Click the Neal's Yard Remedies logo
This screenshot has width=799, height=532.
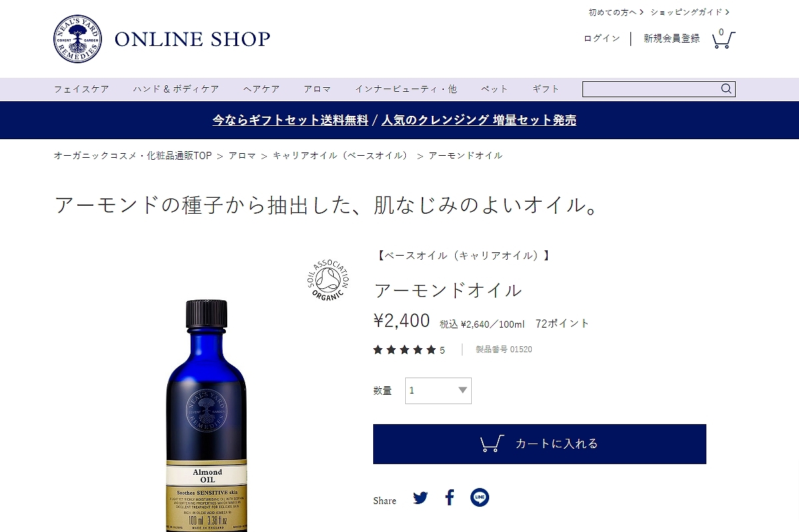point(77,39)
